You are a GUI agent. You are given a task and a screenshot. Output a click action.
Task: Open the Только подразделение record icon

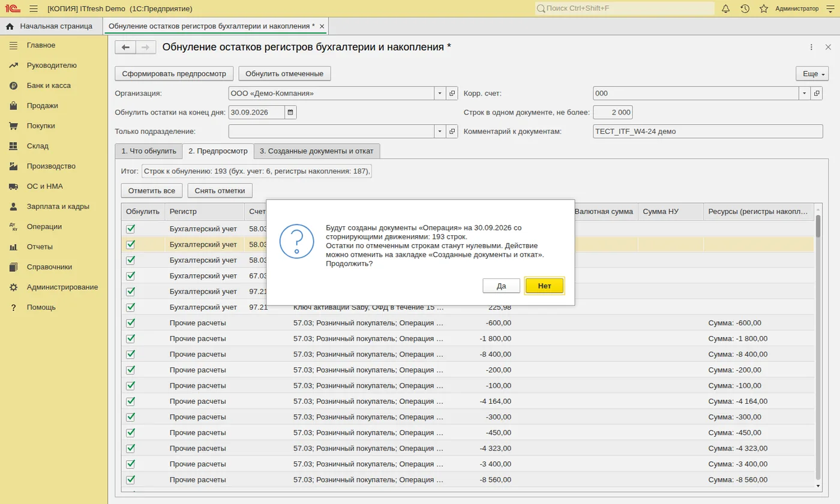(x=452, y=131)
